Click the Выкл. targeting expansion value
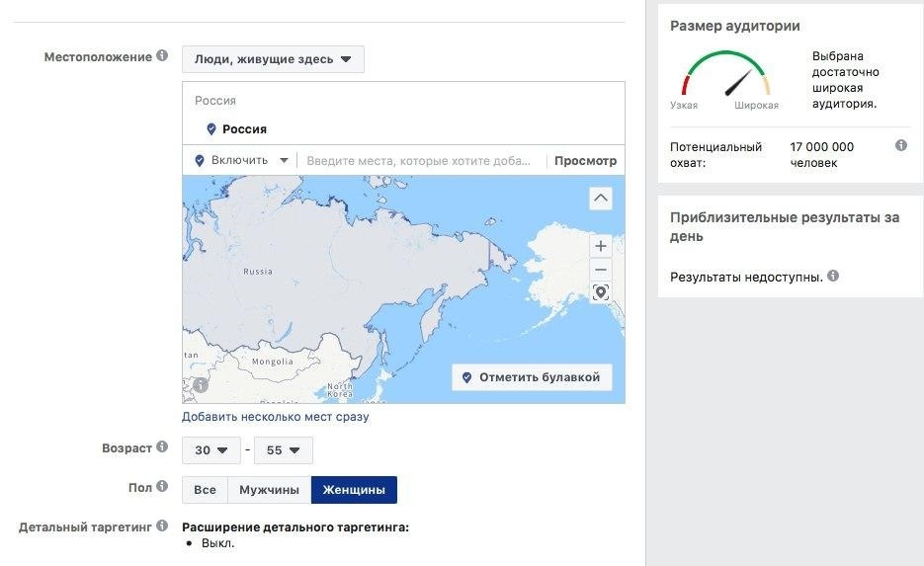 (218, 543)
